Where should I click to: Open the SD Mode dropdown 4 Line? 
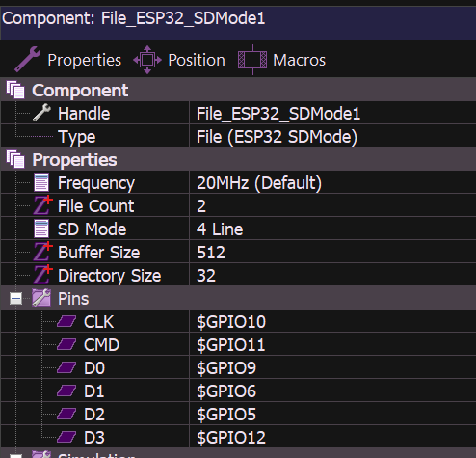tap(332, 229)
